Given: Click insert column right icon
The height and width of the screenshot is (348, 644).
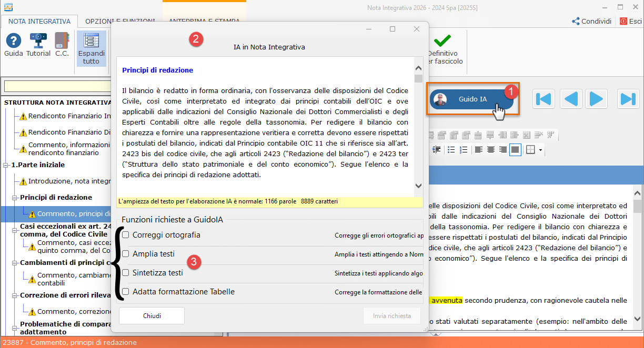Looking at the screenshot, I should coord(515,135).
